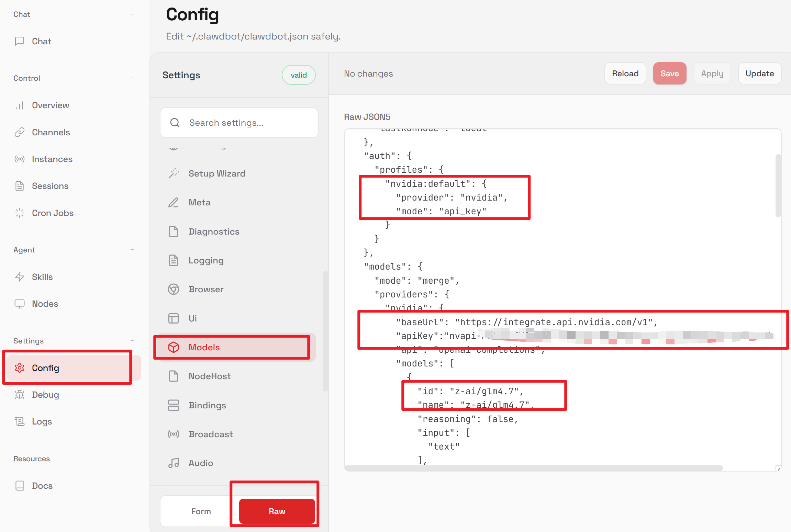The width and height of the screenshot is (791, 532).
Task: Focus the Search settings input field
Action: (x=239, y=123)
